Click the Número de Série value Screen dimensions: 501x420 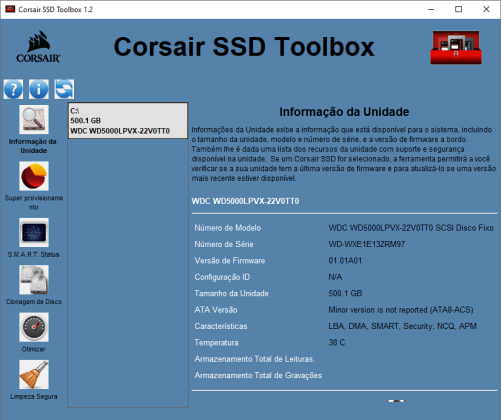click(x=367, y=244)
